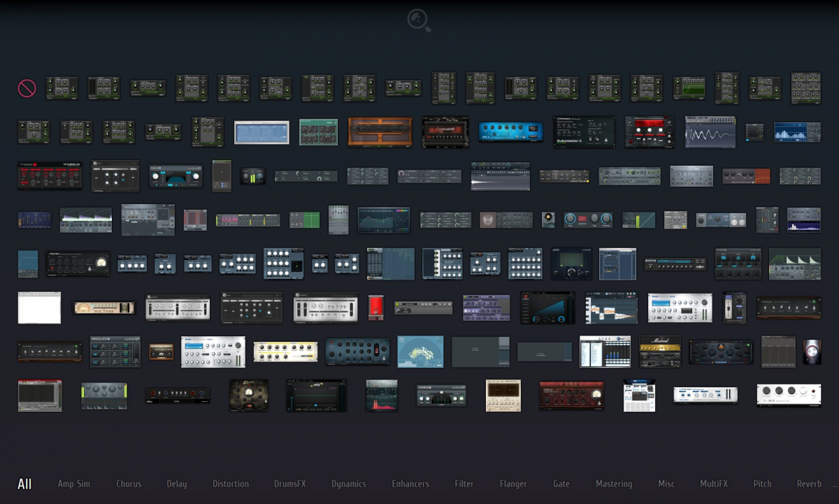This screenshot has height=504, width=839.
Task: Show the All plugins category
Action: (x=24, y=484)
